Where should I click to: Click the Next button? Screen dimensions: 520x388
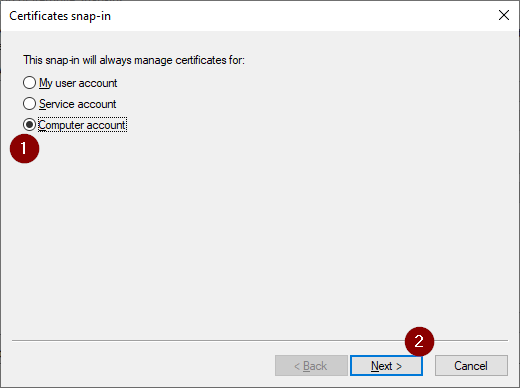386,366
